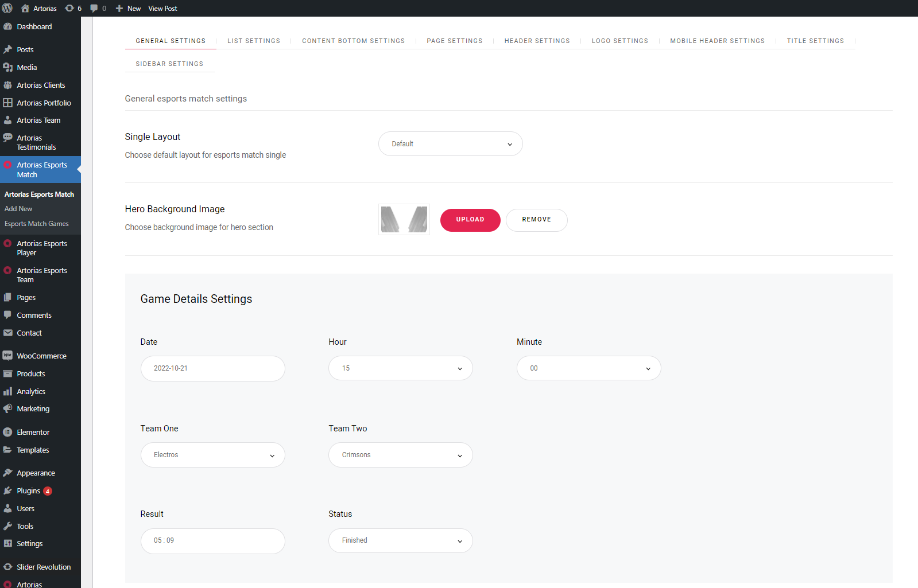Viewport: 918px width, 588px height.
Task: Click the Settings sliders icon
Action: coord(7,543)
